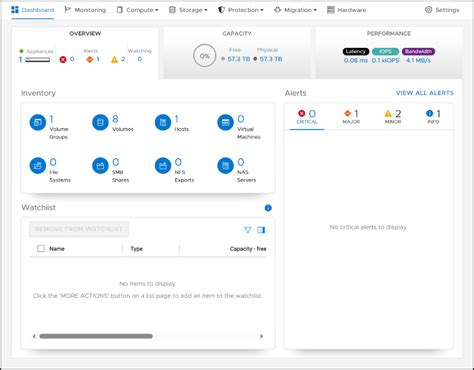Open the Volume Groups inventory icon
Screen dimensions: 474x370
(38, 122)
